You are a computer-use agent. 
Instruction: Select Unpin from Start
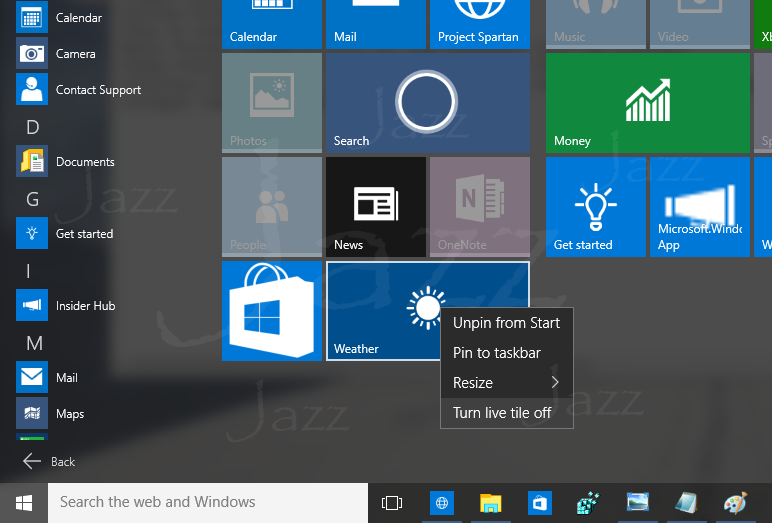click(x=507, y=323)
